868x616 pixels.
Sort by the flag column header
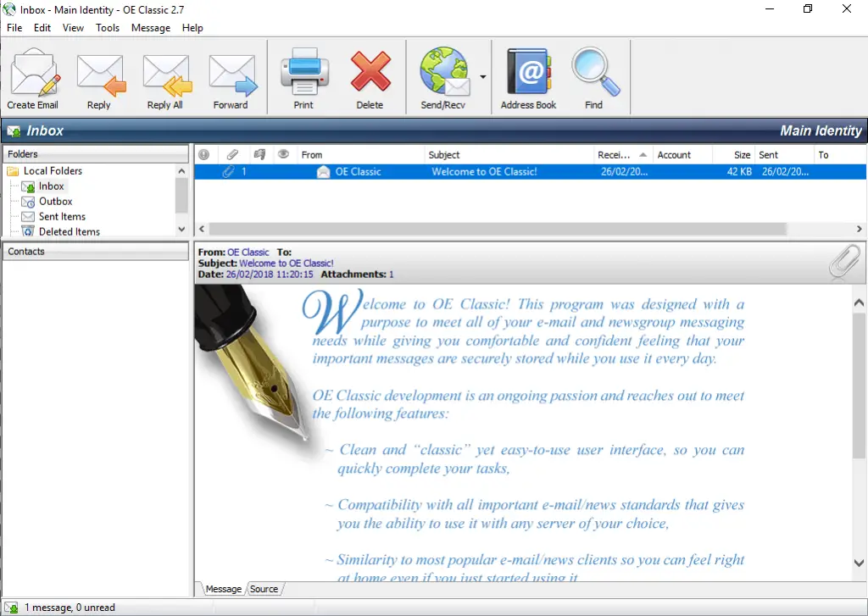260,154
